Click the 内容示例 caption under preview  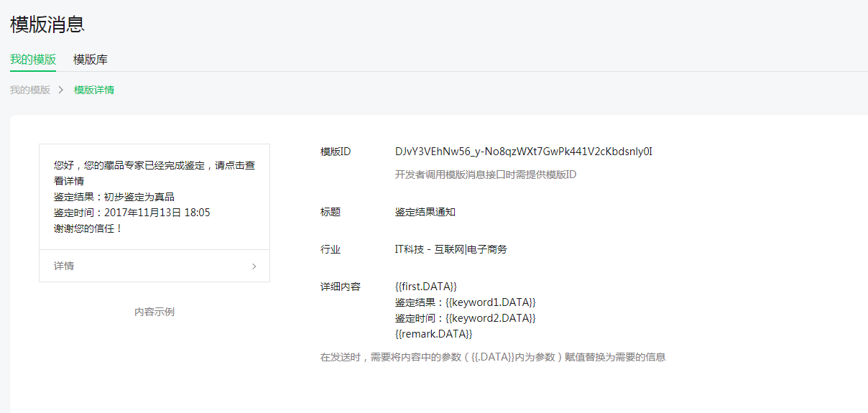[x=154, y=312]
